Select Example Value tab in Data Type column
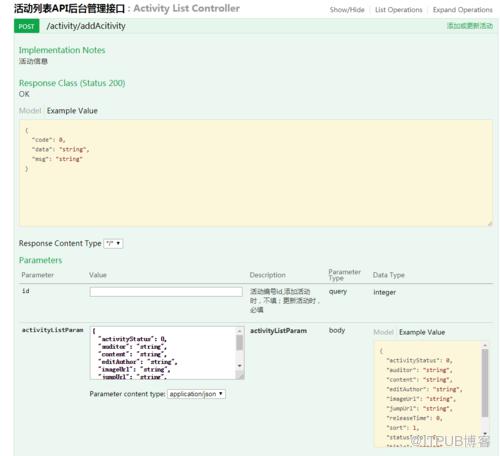This screenshot has width=500, height=456. coord(422,332)
